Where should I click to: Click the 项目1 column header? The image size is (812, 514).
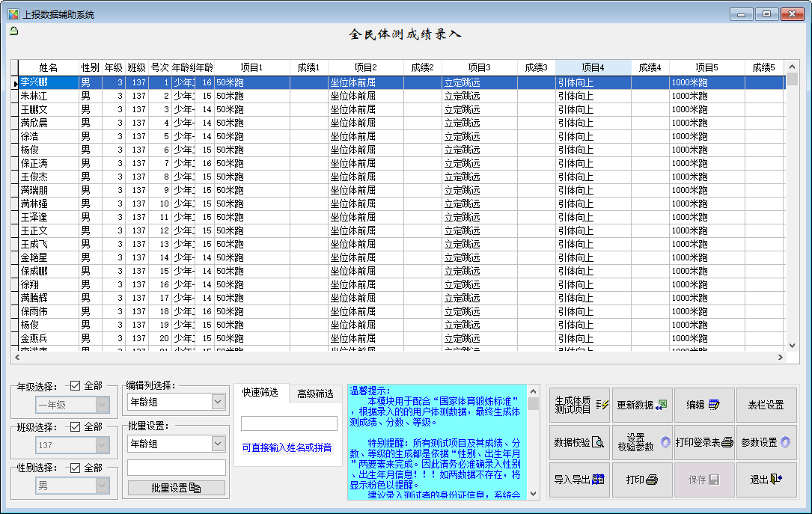point(251,67)
